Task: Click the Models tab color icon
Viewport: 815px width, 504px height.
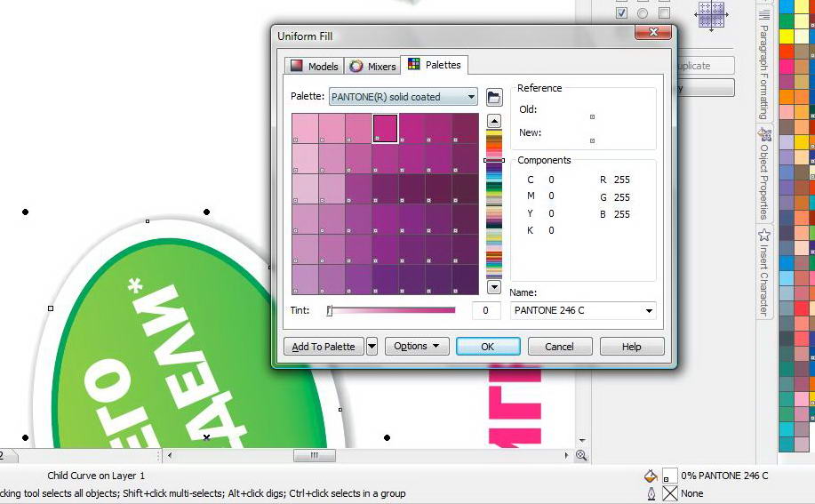Action: 296,66
